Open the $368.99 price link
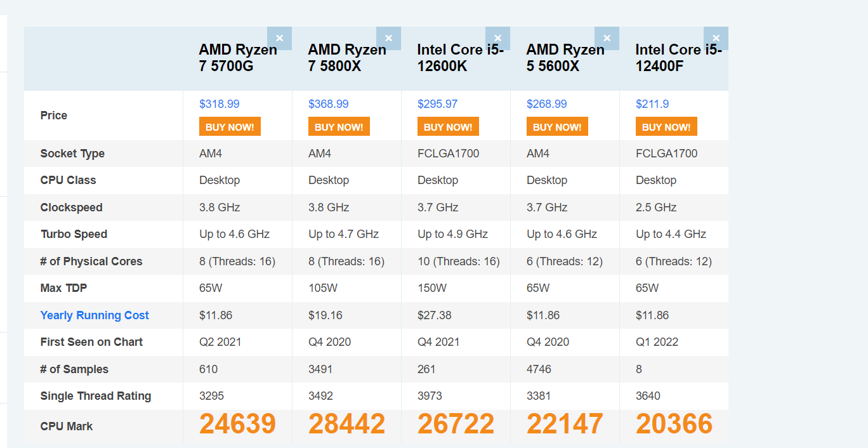This screenshot has height=448, width=868. coord(329,104)
